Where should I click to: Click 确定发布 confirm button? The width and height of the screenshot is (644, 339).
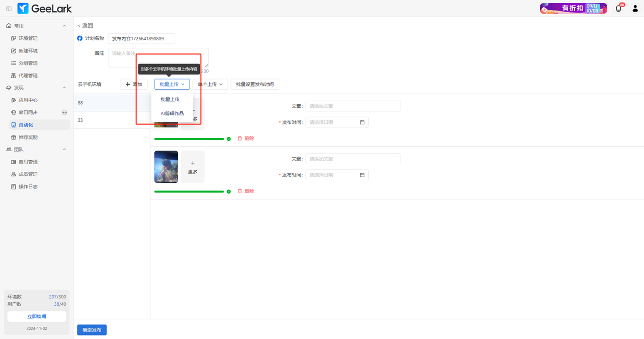pyautogui.click(x=92, y=330)
